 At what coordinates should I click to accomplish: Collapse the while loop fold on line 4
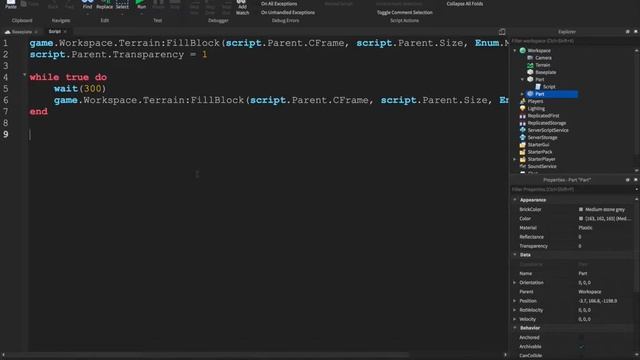[24, 75]
